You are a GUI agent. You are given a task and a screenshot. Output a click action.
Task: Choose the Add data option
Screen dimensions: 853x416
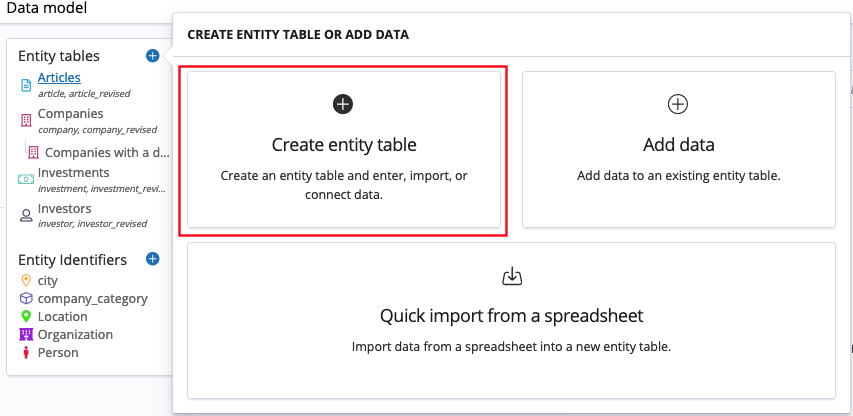tap(678, 150)
